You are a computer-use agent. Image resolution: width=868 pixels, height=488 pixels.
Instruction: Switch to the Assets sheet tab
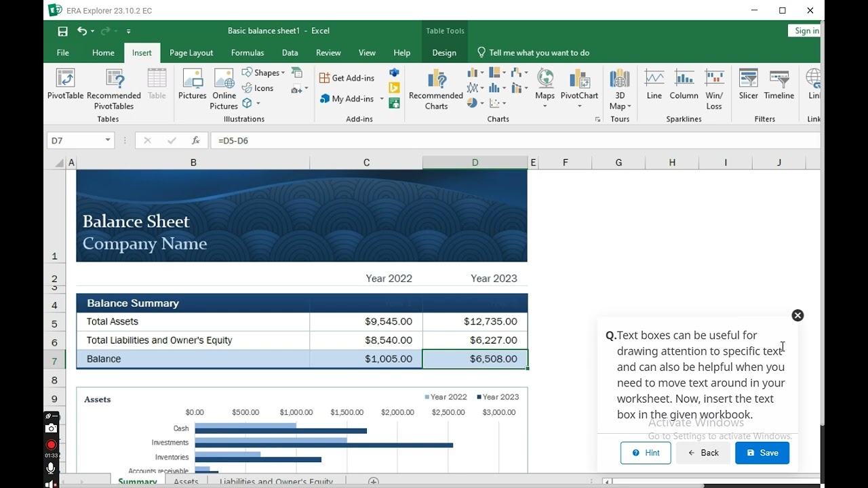click(186, 482)
